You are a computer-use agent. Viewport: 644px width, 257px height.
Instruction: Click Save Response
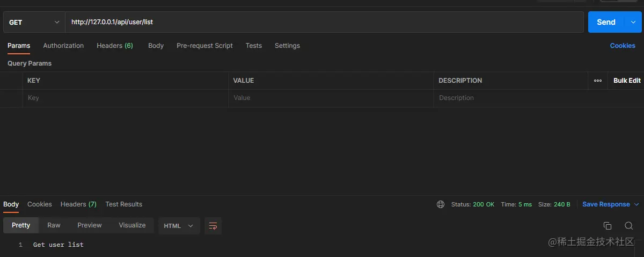coord(606,204)
